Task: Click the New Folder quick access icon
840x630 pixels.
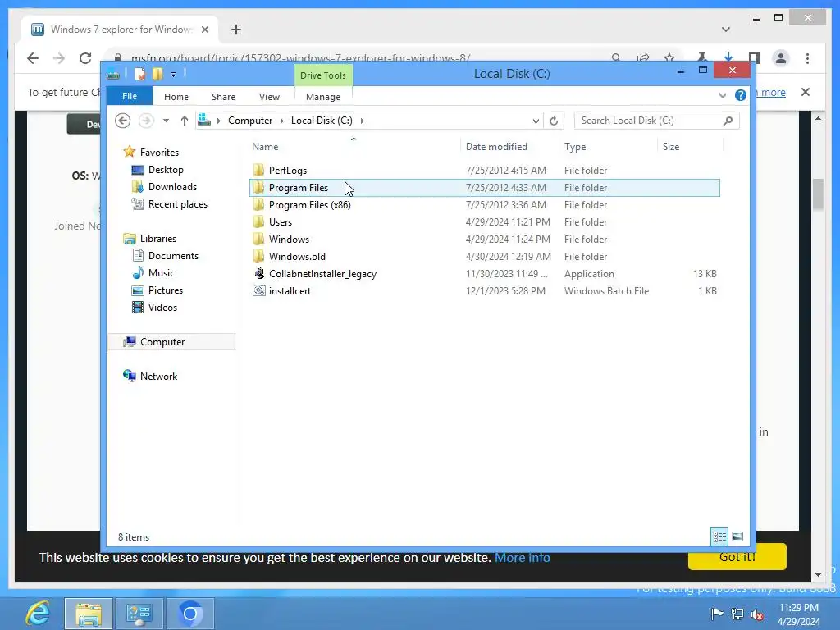Action: coord(157,74)
